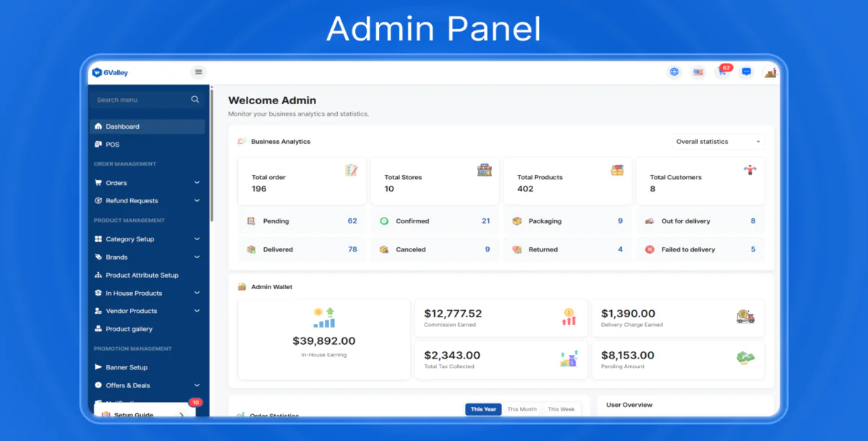Click the Search menu input field

pyautogui.click(x=141, y=100)
